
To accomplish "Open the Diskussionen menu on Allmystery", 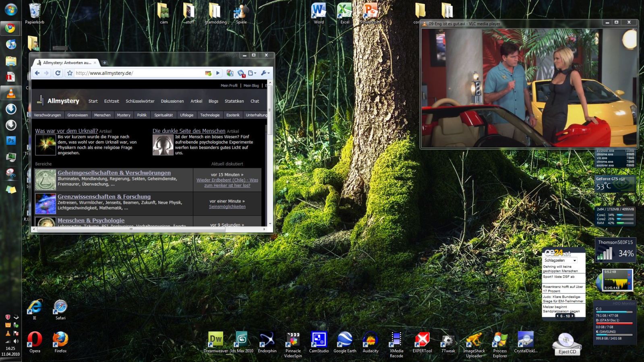I will coord(172,101).
